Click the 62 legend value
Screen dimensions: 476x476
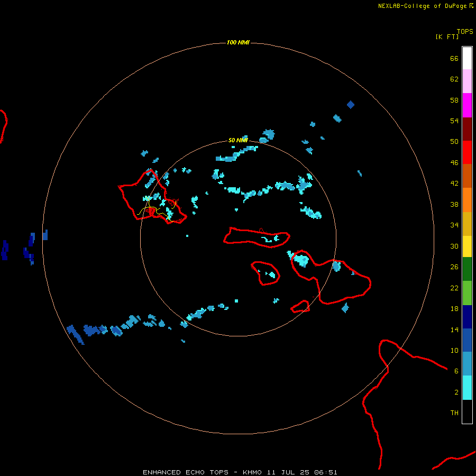click(454, 79)
